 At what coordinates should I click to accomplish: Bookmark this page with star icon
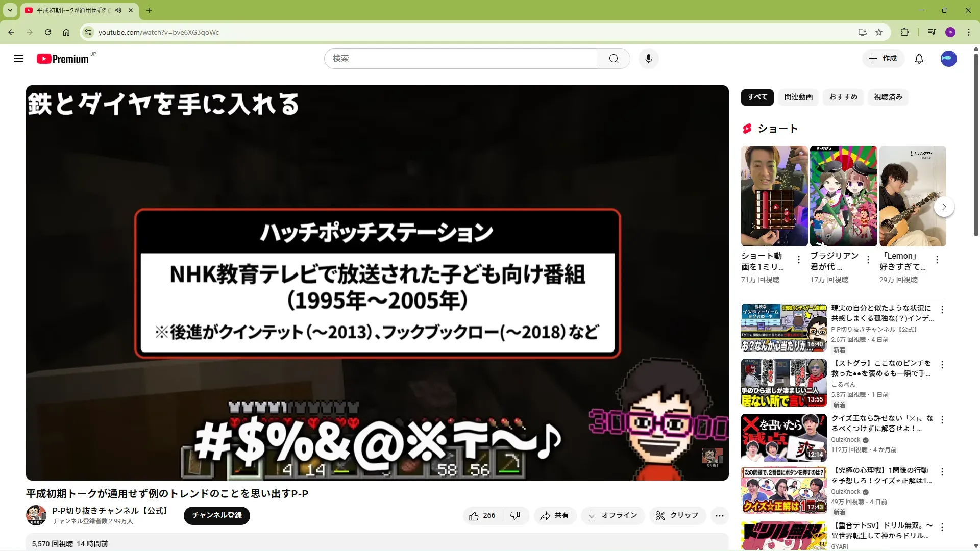pos(879,32)
